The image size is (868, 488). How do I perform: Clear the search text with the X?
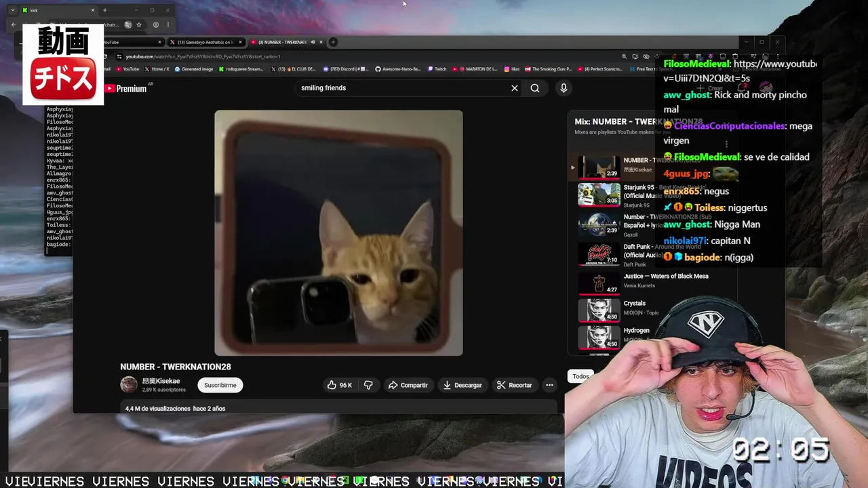pyautogui.click(x=515, y=88)
